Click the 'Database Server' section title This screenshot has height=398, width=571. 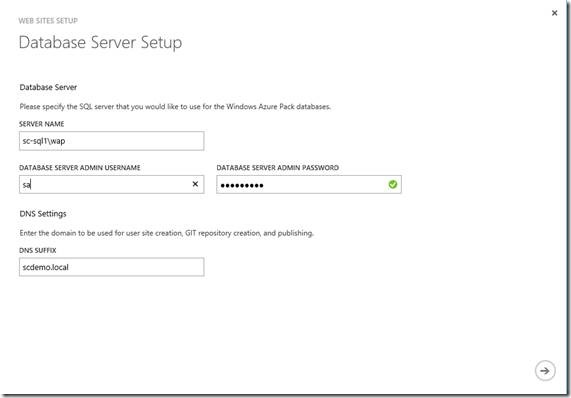(x=48, y=87)
